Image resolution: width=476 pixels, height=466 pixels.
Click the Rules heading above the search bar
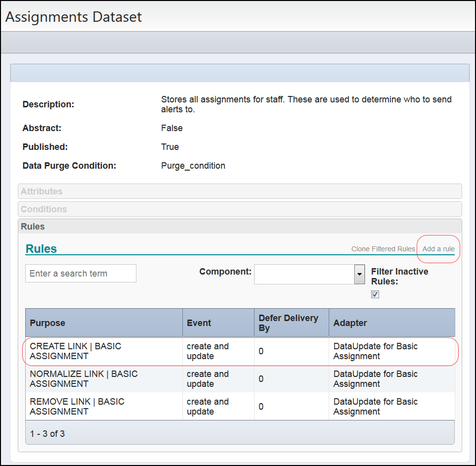click(x=41, y=249)
